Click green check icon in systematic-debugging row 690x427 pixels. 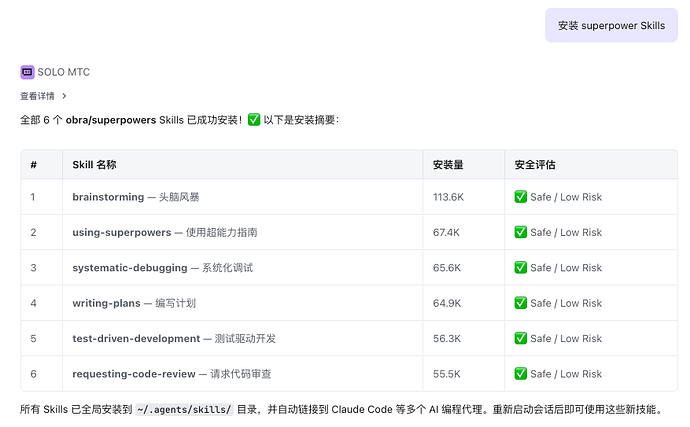pos(521,268)
